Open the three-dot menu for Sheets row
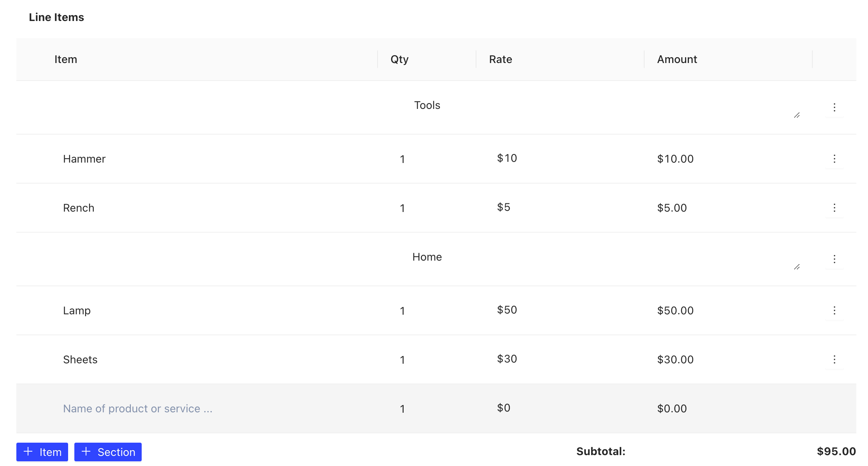 [834, 359]
